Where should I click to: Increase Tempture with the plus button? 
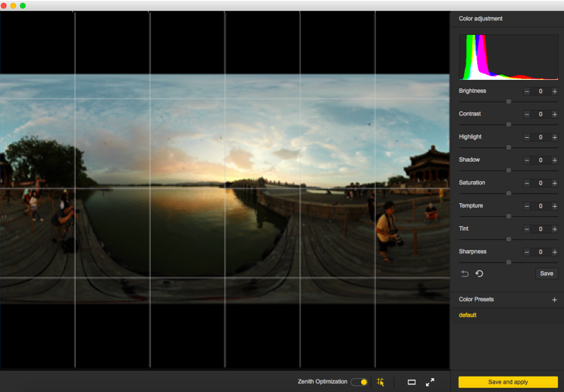pyautogui.click(x=554, y=206)
